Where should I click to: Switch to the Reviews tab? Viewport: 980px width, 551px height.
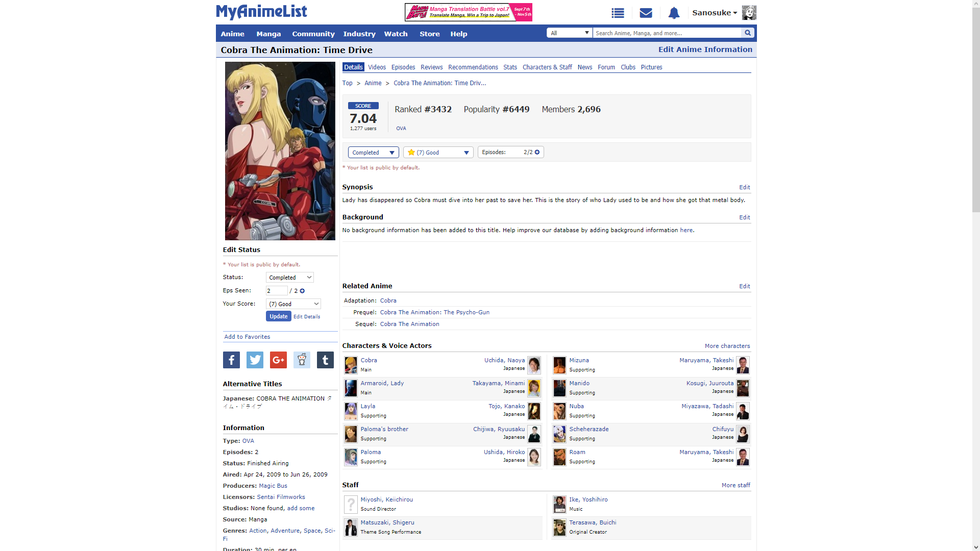pyautogui.click(x=432, y=67)
